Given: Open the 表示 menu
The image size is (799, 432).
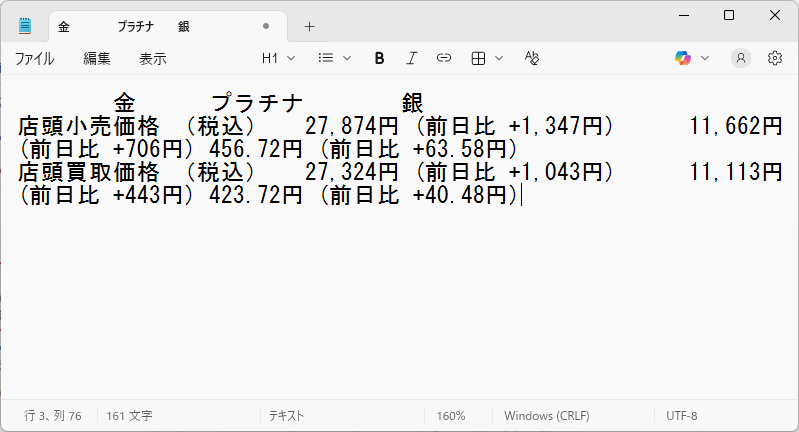Looking at the screenshot, I should 153,58.
